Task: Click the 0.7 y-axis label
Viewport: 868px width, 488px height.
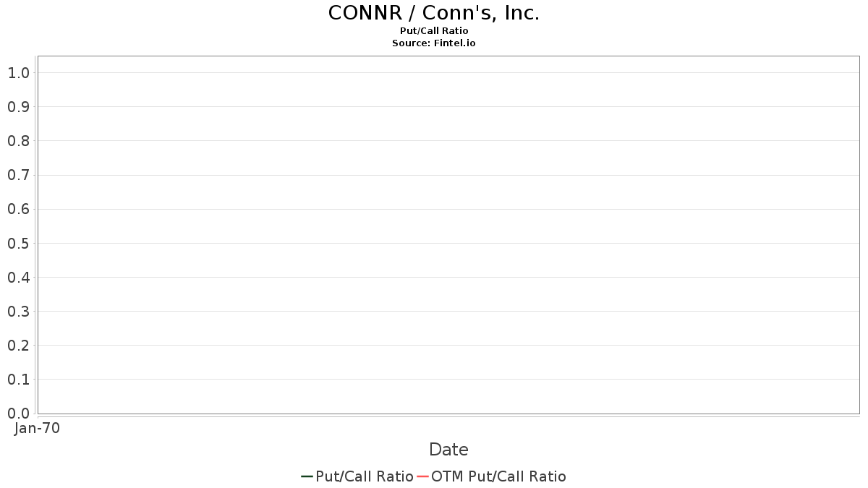Action: pos(19,175)
